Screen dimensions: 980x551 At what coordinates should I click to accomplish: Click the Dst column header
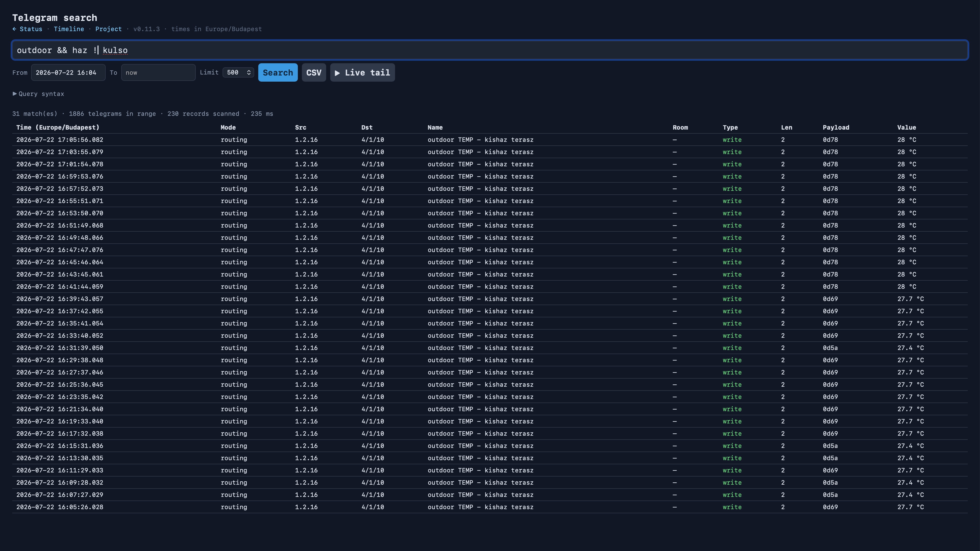coord(367,127)
